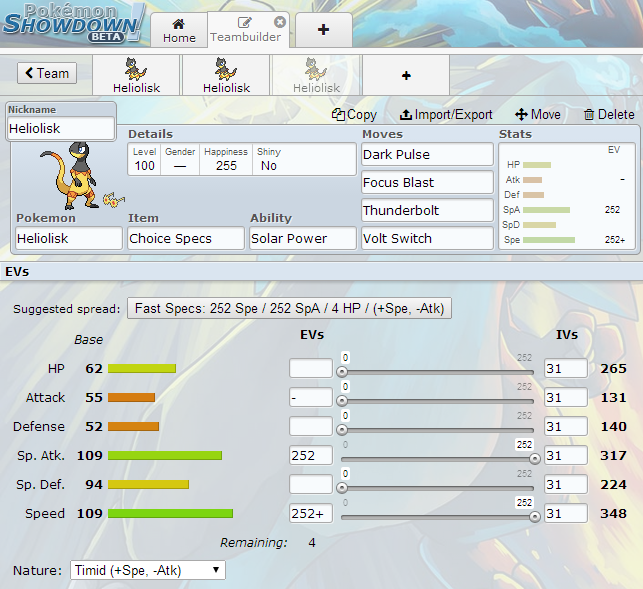
Task: Click Speed IV input box
Action: 566,514
